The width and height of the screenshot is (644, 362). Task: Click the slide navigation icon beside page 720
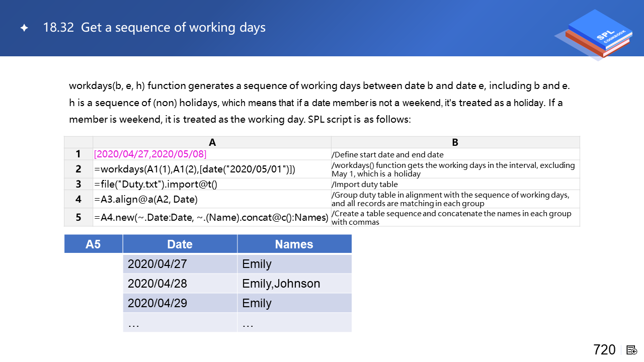pos(632,350)
